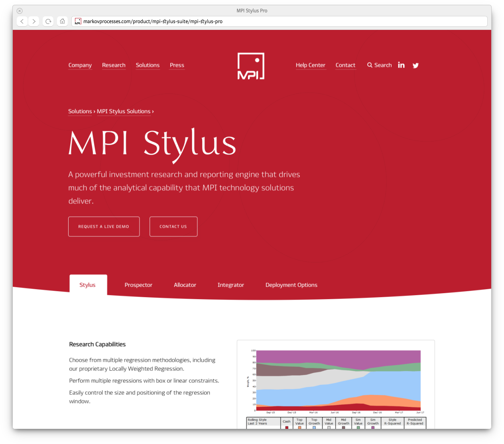Click the MPI logo in header
Viewport: 504px width, 444px height.
pos(251,66)
